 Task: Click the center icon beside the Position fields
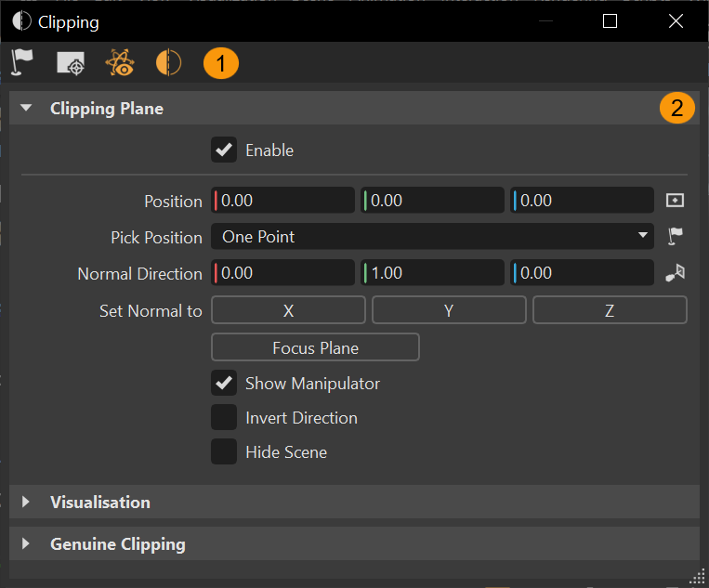tap(676, 201)
